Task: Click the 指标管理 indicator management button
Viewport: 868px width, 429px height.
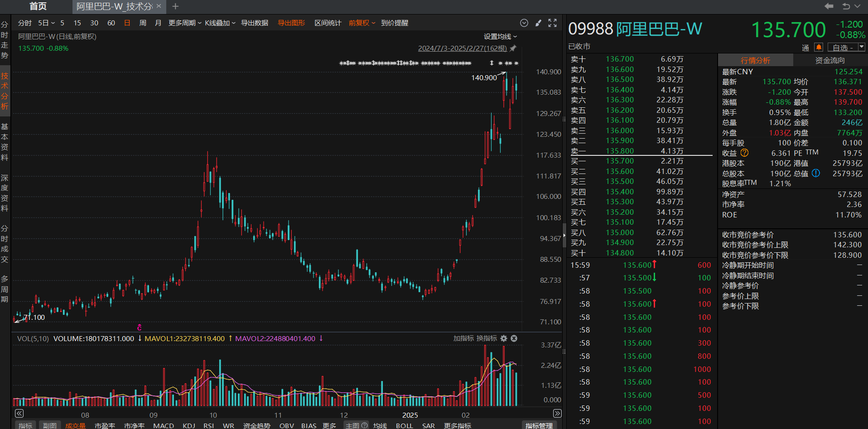Action: [x=539, y=425]
